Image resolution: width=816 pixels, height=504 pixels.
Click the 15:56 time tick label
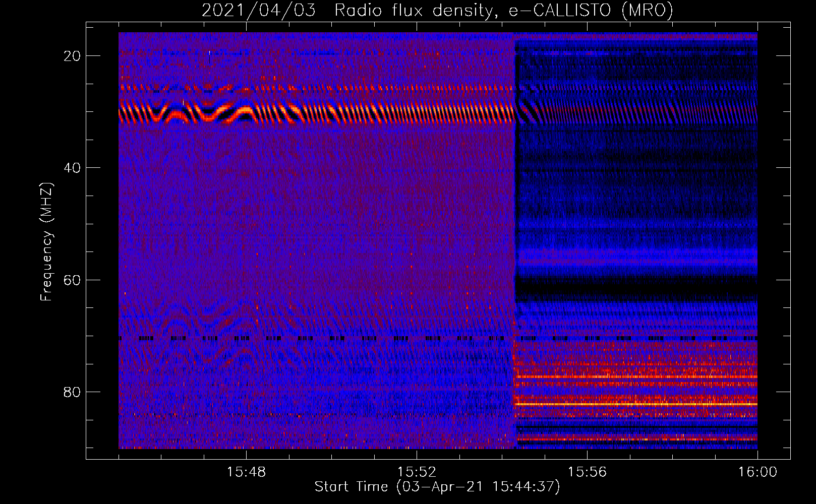point(587,472)
